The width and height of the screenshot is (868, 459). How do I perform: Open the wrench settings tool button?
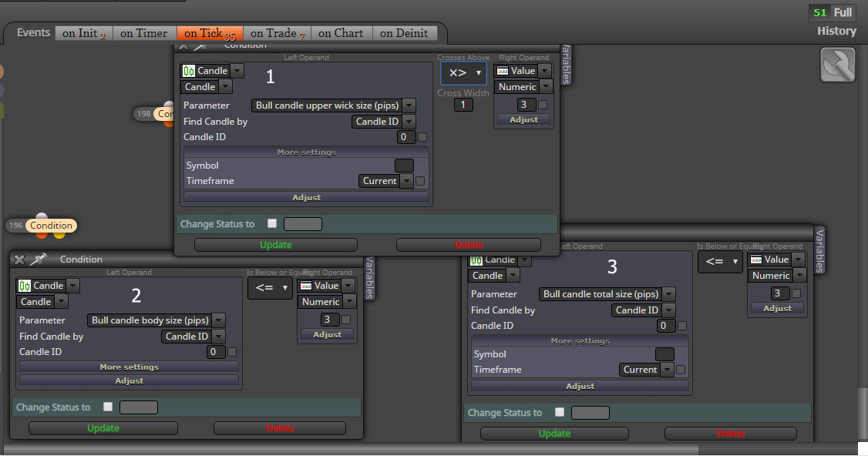coord(837,65)
